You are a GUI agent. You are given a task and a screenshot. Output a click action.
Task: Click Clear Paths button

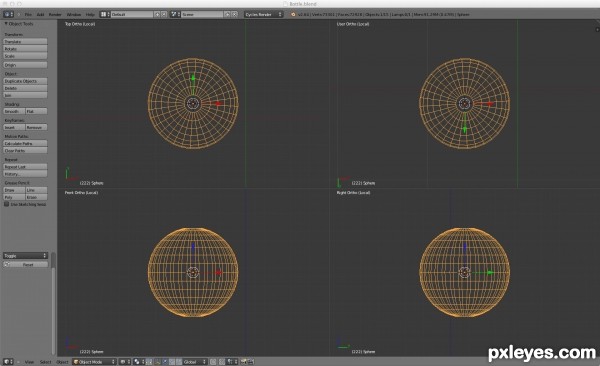tap(25, 150)
